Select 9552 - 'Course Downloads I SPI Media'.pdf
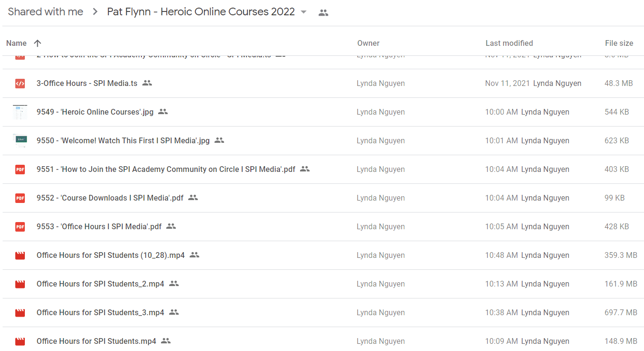Screen dimensions: 644x351 click(110, 198)
